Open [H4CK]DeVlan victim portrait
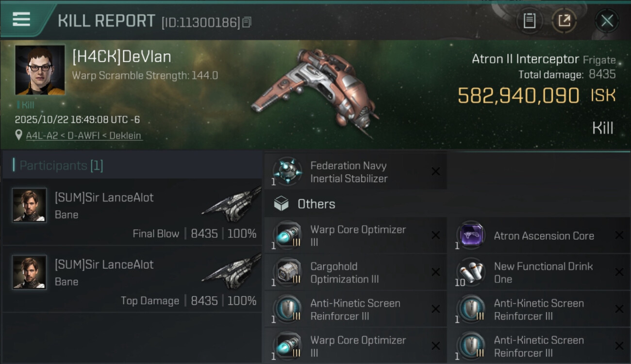The width and height of the screenshot is (631, 364). [40, 70]
